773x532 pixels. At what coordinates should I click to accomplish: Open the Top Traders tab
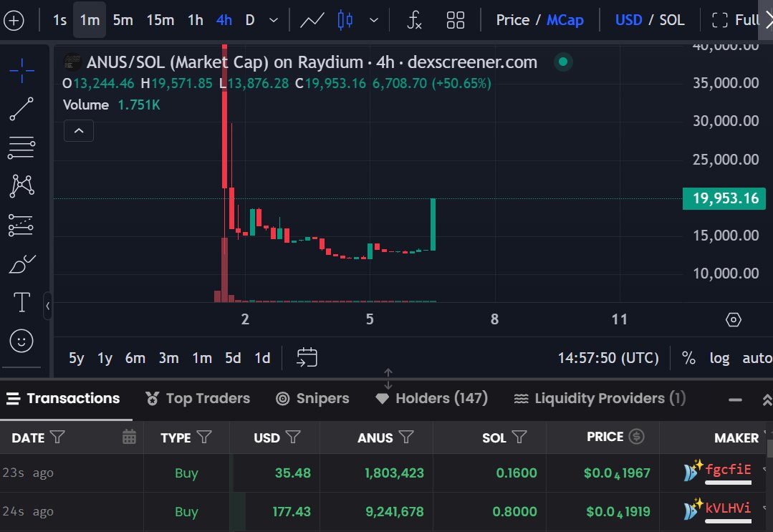[198, 399]
